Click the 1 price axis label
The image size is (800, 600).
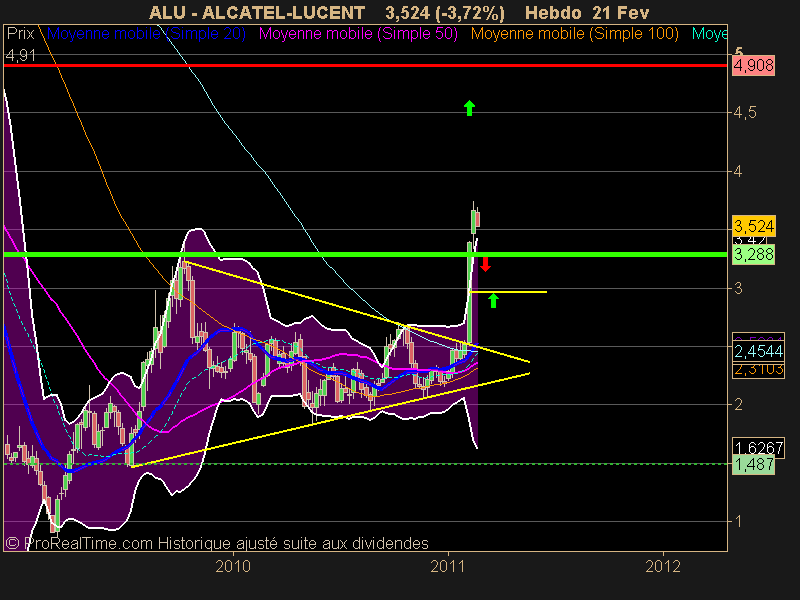click(x=738, y=521)
